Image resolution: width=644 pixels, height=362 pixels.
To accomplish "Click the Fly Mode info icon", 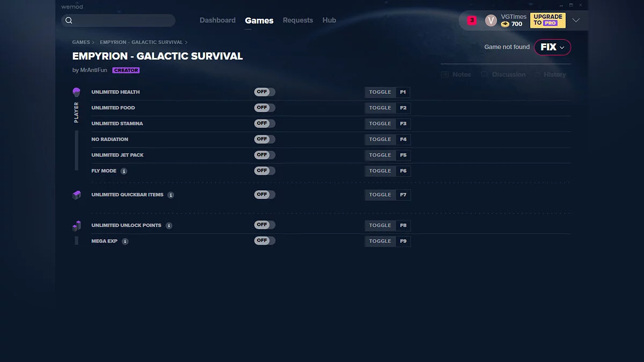I will (124, 171).
